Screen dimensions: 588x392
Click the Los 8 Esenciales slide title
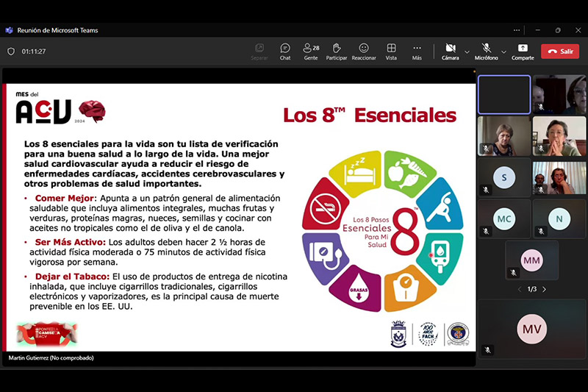tap(370, 115)
